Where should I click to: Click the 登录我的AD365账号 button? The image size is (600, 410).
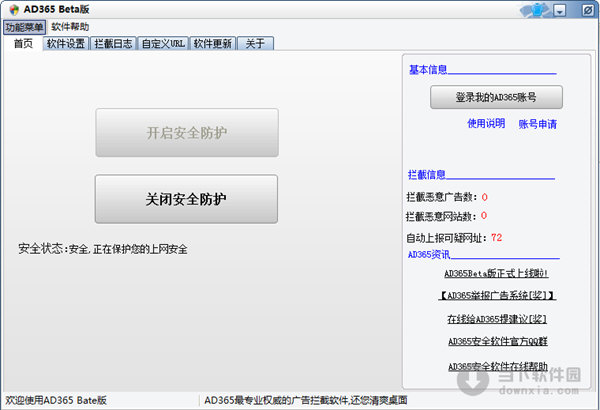pyautogui.click(x=496, y=97)
